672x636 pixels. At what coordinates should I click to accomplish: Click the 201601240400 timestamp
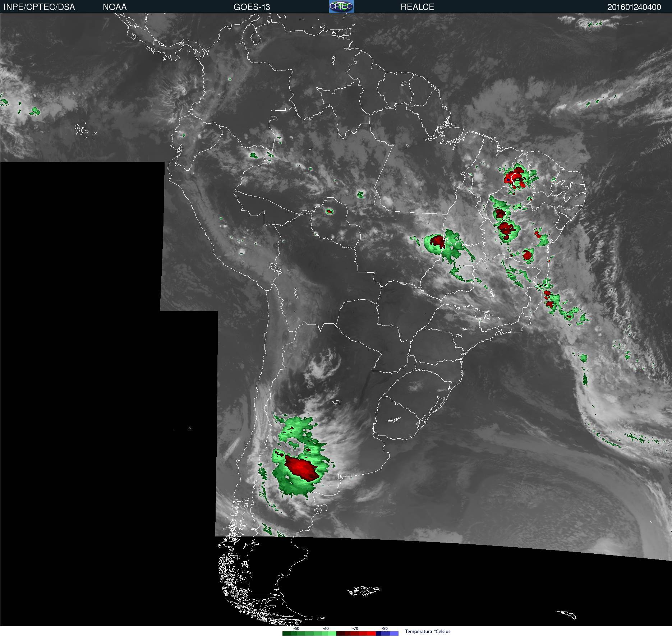[x=634, y=7]
